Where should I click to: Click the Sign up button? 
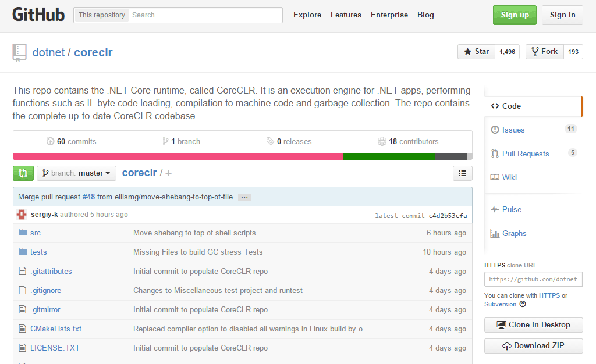(515, 15)
